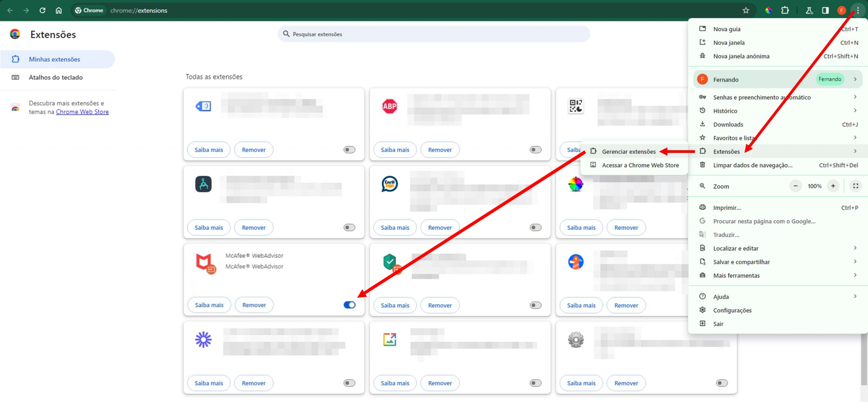Click the three-dot Chrome menu icon
The image size is (868, 402).
coord(858,10)
